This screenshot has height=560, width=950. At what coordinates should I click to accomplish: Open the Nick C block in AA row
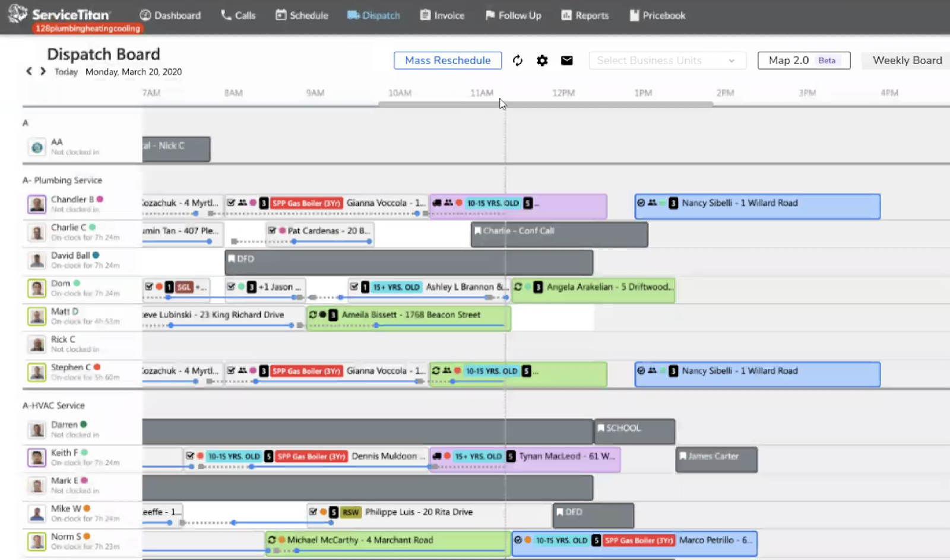(176, 149)
